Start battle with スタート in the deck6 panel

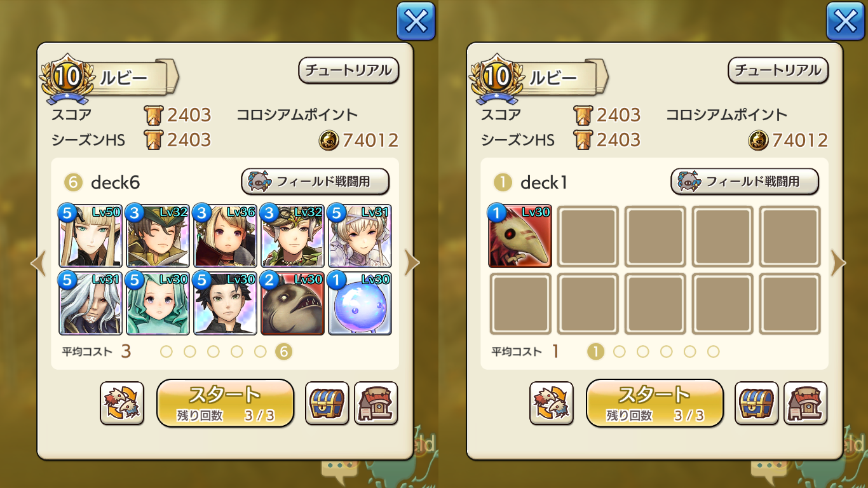pos(225,403)
